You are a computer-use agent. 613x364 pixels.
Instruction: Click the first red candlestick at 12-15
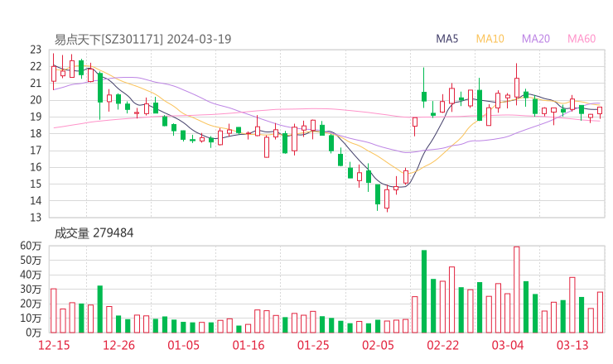click(x=54, y=72)
